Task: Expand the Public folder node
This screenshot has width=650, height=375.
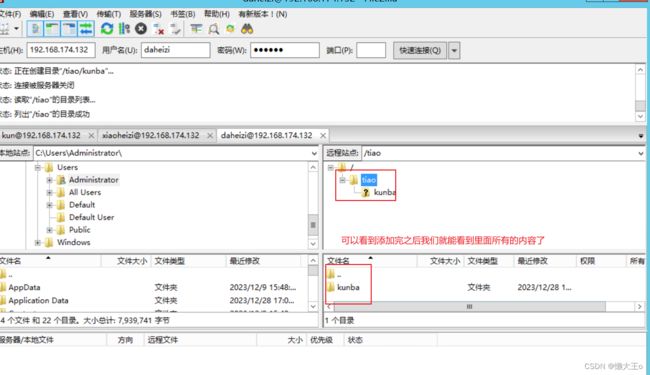Action: [50, 230]
